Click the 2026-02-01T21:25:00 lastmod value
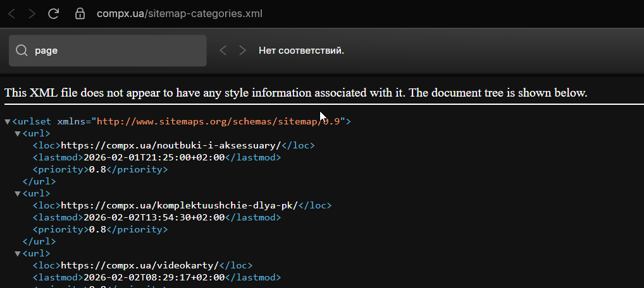Viewport: 644px width, 288px height. coord(153,158)
